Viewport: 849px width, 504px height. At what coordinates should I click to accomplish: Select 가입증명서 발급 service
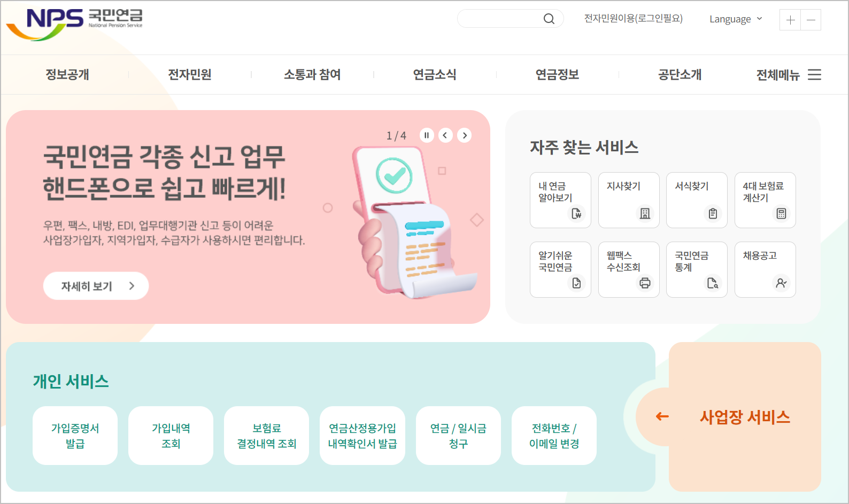pyautogui.click(x=75, y=436)
